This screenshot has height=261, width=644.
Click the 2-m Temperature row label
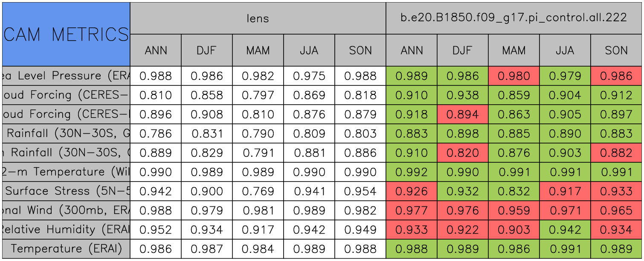[x=66, y=172]
